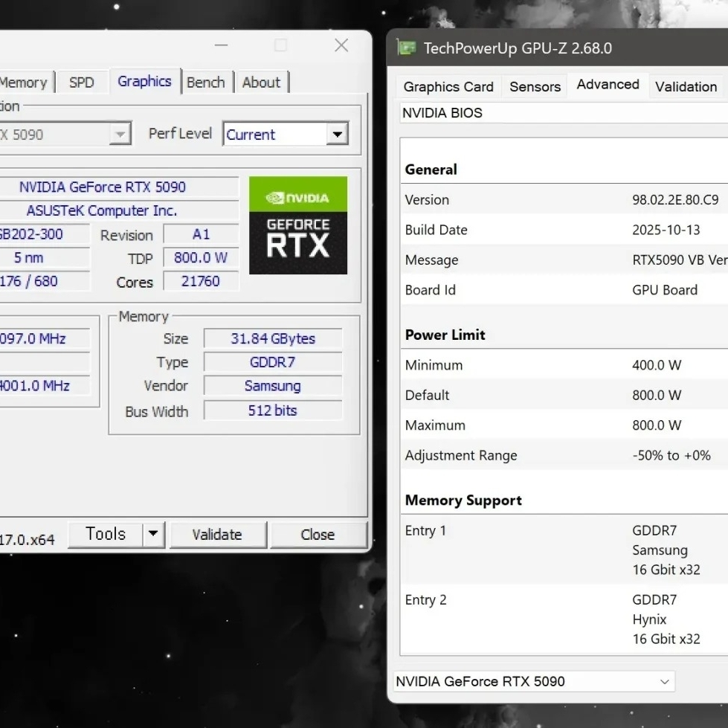Open the About tab in CPU-Z

click(262, 83)
